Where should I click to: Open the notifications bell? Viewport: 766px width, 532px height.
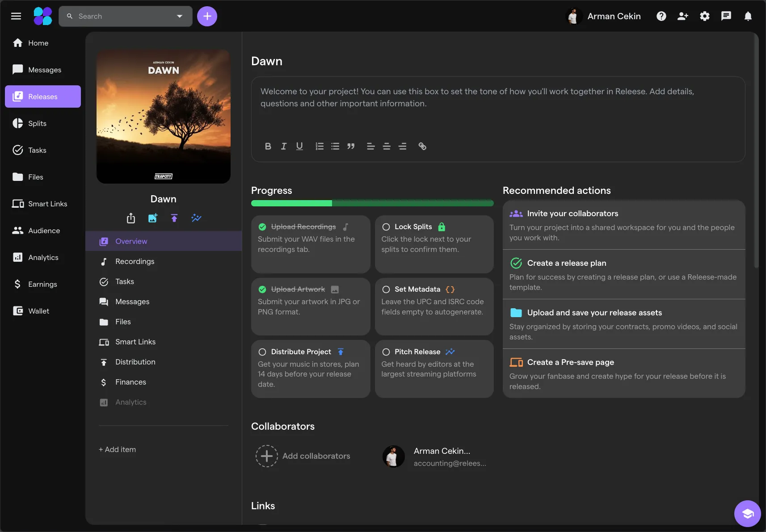click(748, 16)
